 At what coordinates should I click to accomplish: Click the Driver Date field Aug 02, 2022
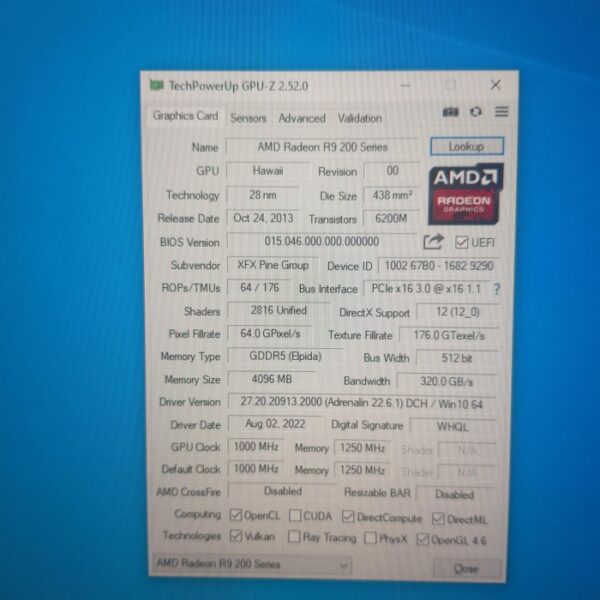click(275, 424)
